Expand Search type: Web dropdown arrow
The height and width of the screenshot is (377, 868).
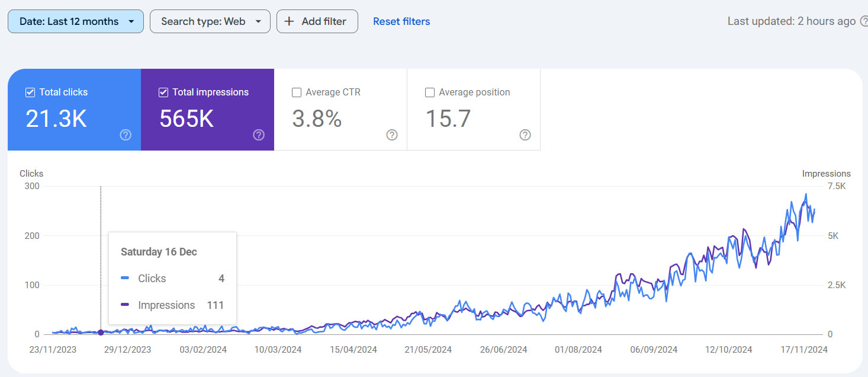[x=258, y=21]
